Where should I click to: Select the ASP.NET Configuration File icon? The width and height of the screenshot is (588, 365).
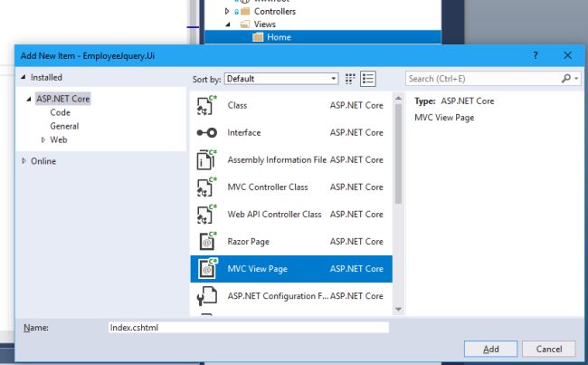click(x=206, y=296)
